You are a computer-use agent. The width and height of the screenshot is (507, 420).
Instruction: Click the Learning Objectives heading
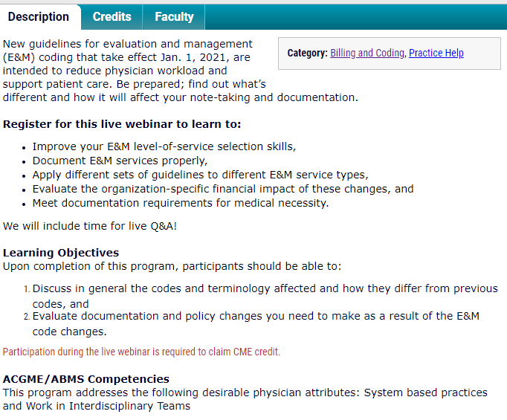tap(61, 253)
